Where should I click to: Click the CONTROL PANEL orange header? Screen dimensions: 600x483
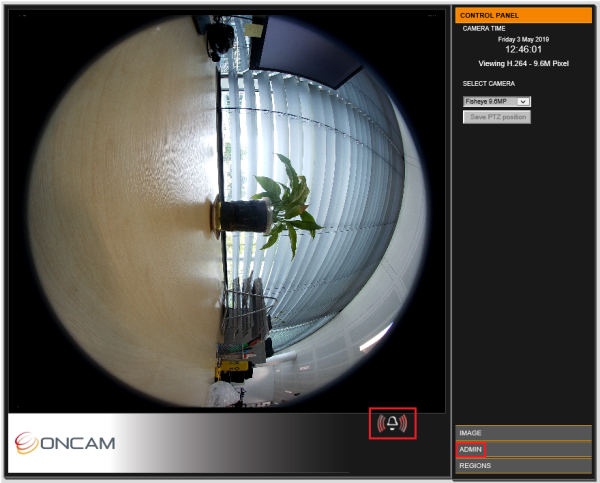(523, 15)
